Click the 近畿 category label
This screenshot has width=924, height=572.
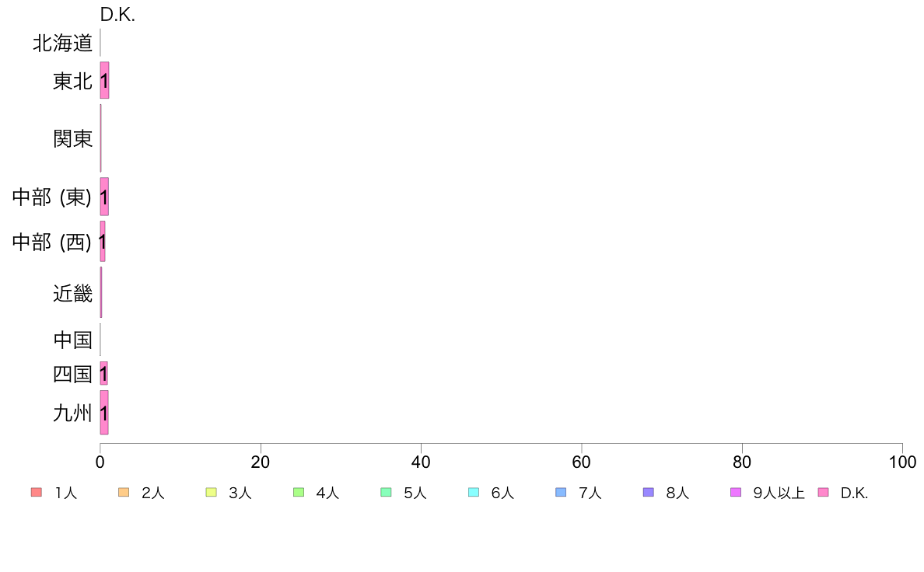tap(72, 293)
